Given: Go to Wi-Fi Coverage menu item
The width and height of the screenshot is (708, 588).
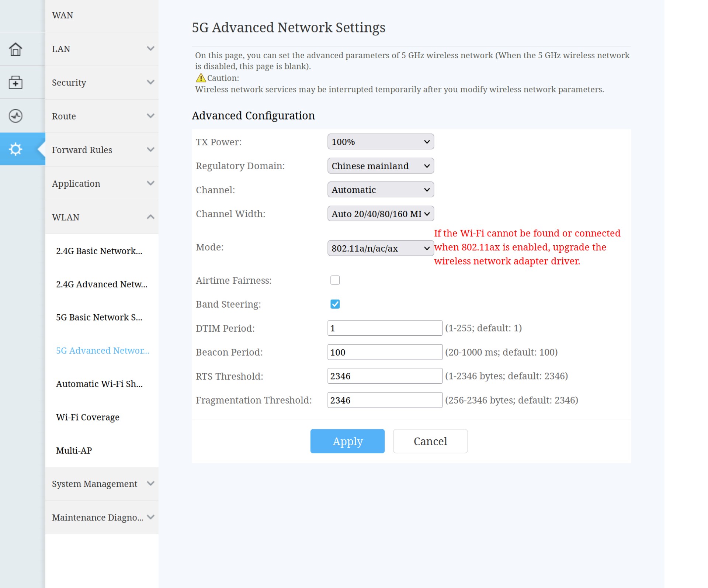Looking at the screenshot, I should [x=88, y=417].
